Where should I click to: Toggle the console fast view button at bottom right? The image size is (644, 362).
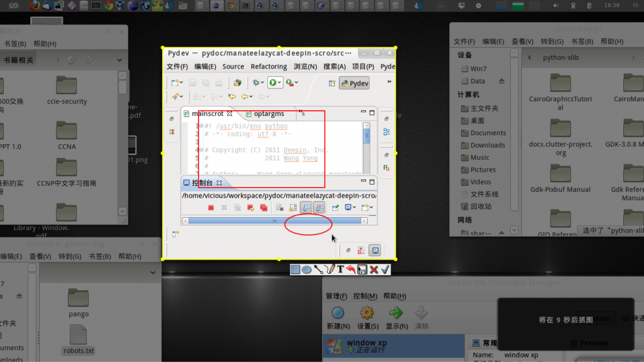pos(375,250)
